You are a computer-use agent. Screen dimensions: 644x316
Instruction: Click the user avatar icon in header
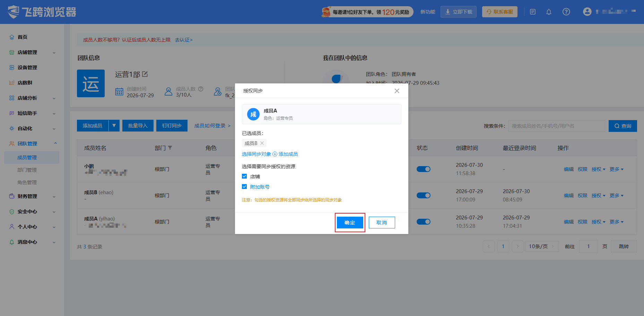click(587, 12)
